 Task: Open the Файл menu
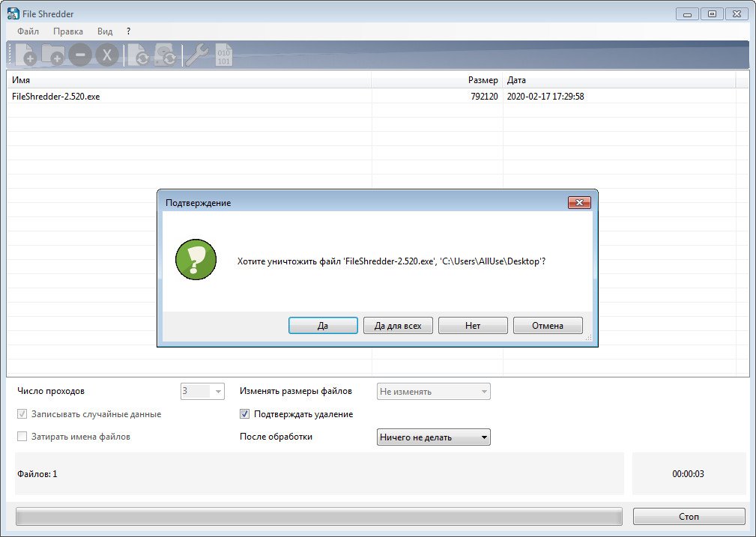coord(28,31)
